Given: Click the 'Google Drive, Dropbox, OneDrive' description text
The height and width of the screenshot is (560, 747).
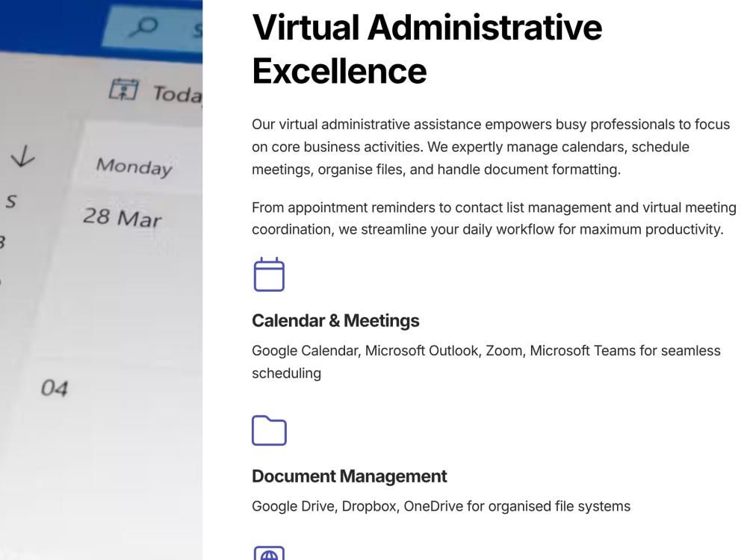Looking at the screenshot, I should (x=441, y=506).
